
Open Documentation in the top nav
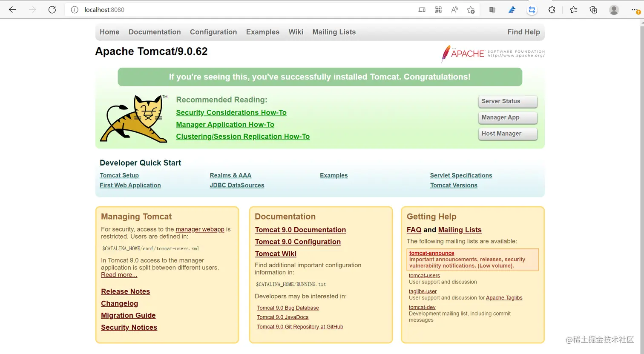(155, 32)
